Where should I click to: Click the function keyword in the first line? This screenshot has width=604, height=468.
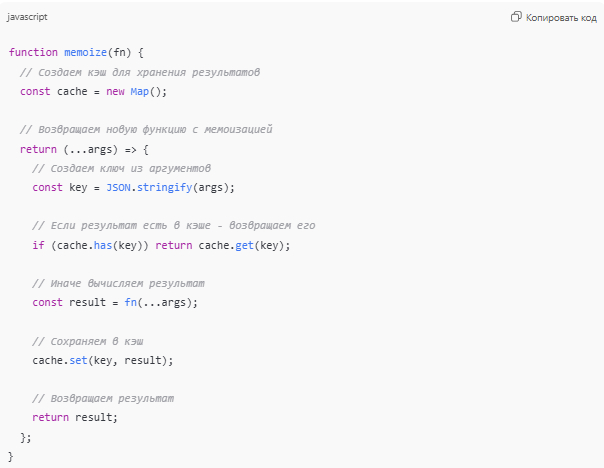click(32, 52)
